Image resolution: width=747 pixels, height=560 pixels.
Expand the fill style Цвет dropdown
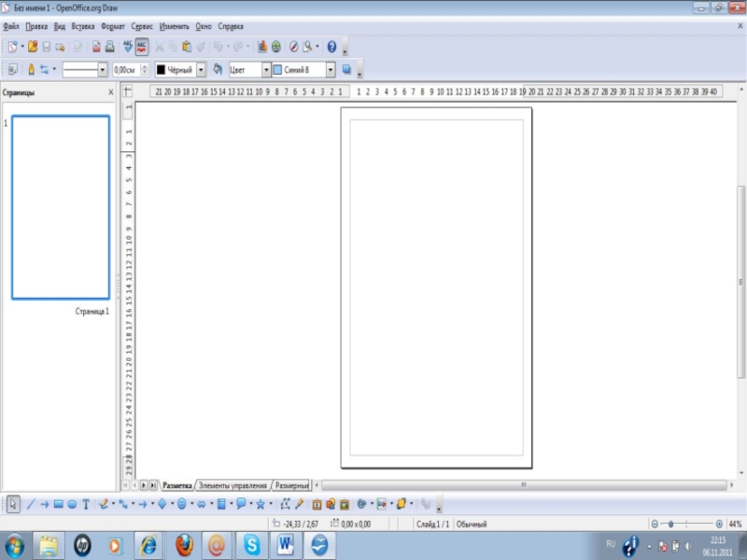(266, 70)
